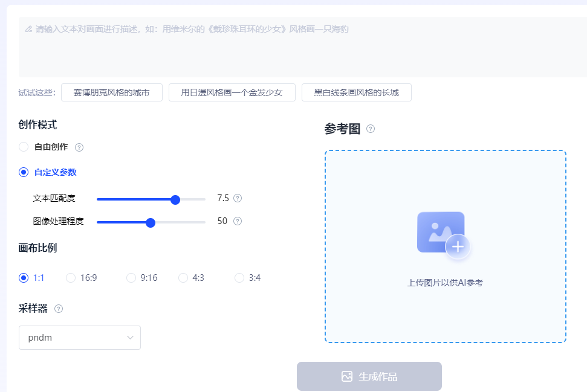Open help icon next to 图像处理程度 value 50
Image resolution: width=587 pixels, height=392 pixels.
click(238, 221)
